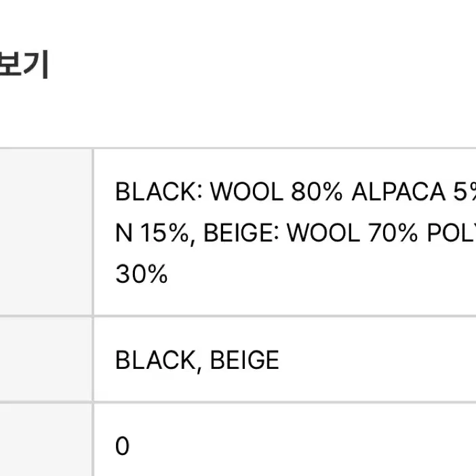Click the "보기" heading text

click(x=24, y=64)
